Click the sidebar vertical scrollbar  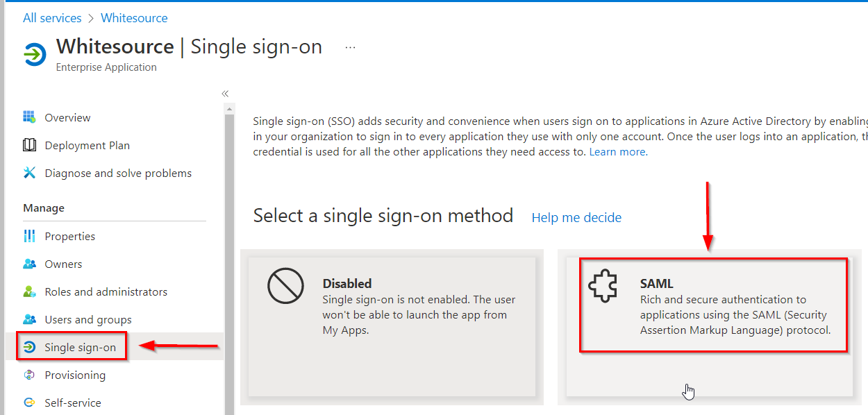coord(229,257)
